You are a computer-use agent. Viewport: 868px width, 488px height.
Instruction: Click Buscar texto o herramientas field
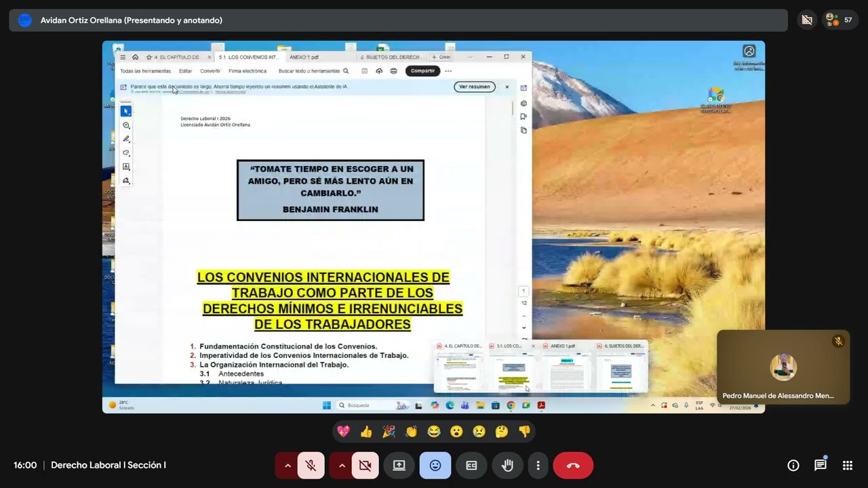click(313, 71)
